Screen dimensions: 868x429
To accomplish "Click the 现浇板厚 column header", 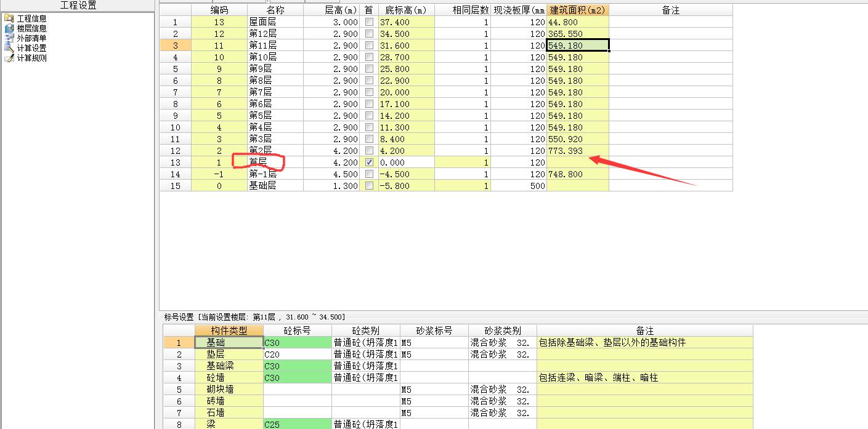I will pos(519,9).
